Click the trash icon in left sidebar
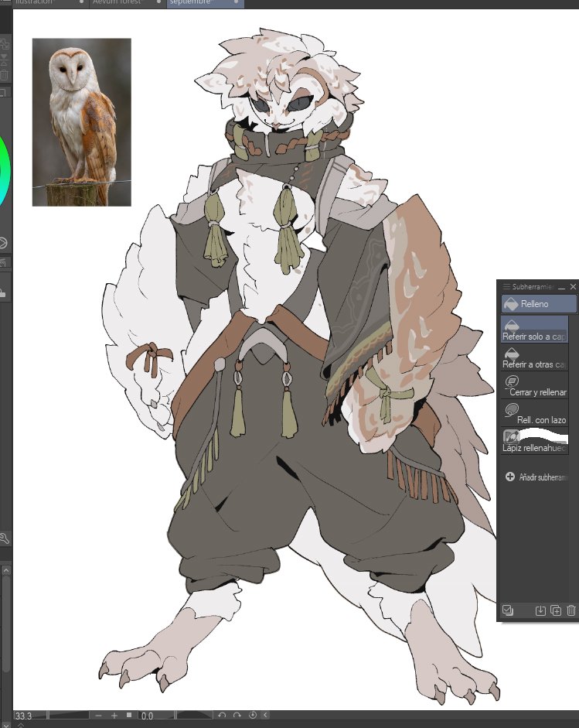The height and width of the screenshot is (728, 579). [4, 75]
